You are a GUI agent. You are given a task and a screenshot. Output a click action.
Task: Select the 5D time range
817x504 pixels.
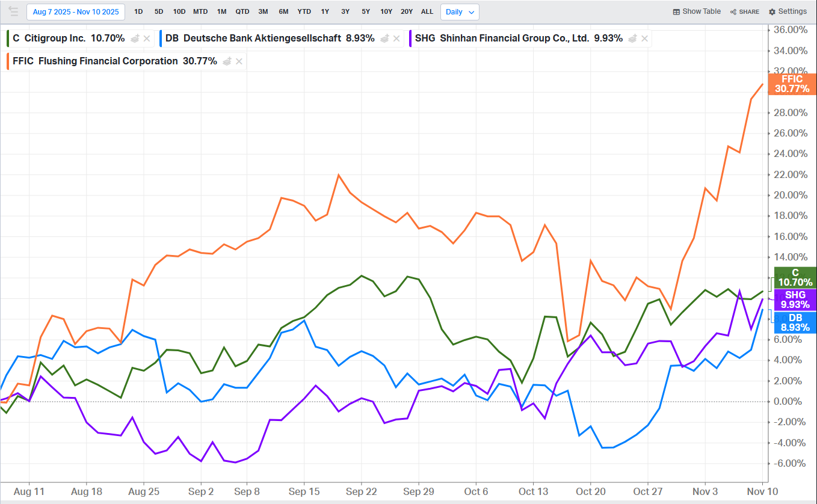[x=159, y=11]
